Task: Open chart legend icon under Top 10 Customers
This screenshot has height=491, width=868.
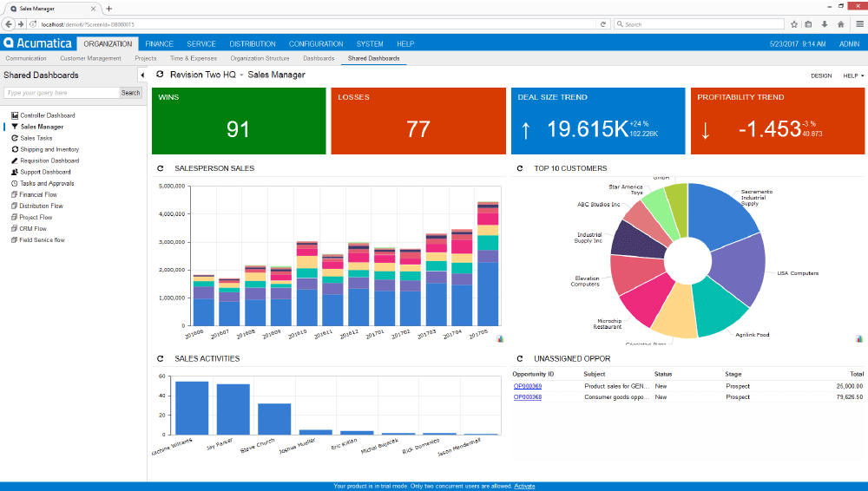Action: pyautogui.click(x=859, y=338)
